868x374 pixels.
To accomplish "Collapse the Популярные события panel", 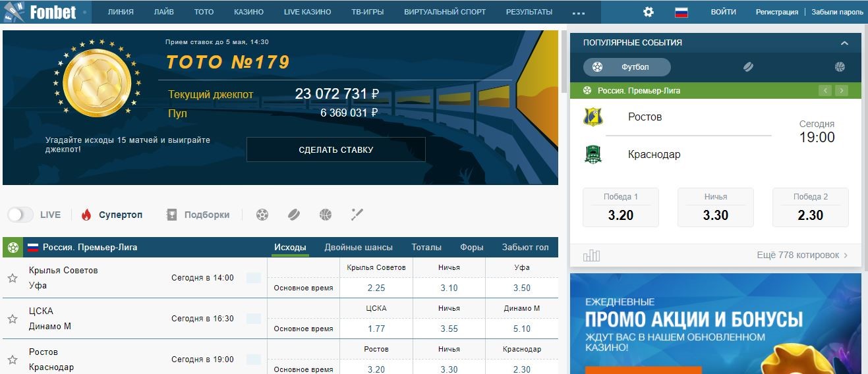I will point(844,43).
